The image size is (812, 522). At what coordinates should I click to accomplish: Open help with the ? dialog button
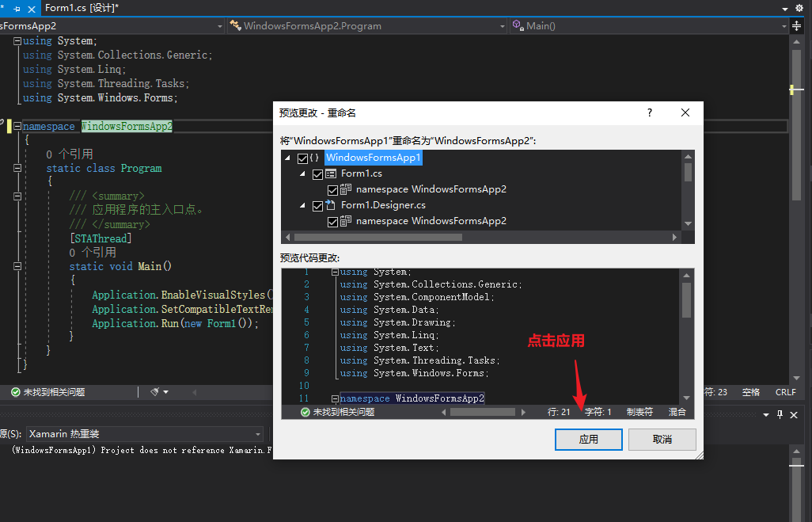pos(650,112)
